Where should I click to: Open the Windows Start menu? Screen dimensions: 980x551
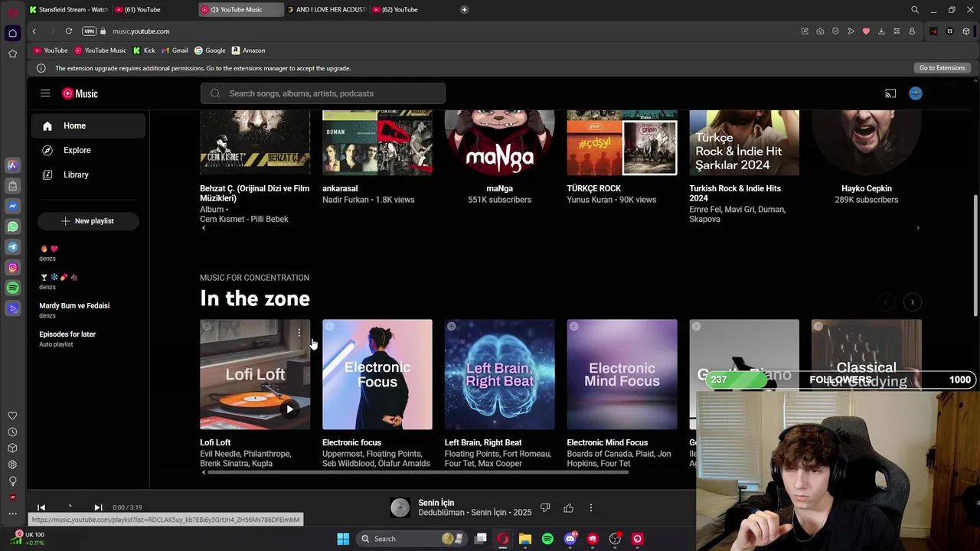coord(343,539)
